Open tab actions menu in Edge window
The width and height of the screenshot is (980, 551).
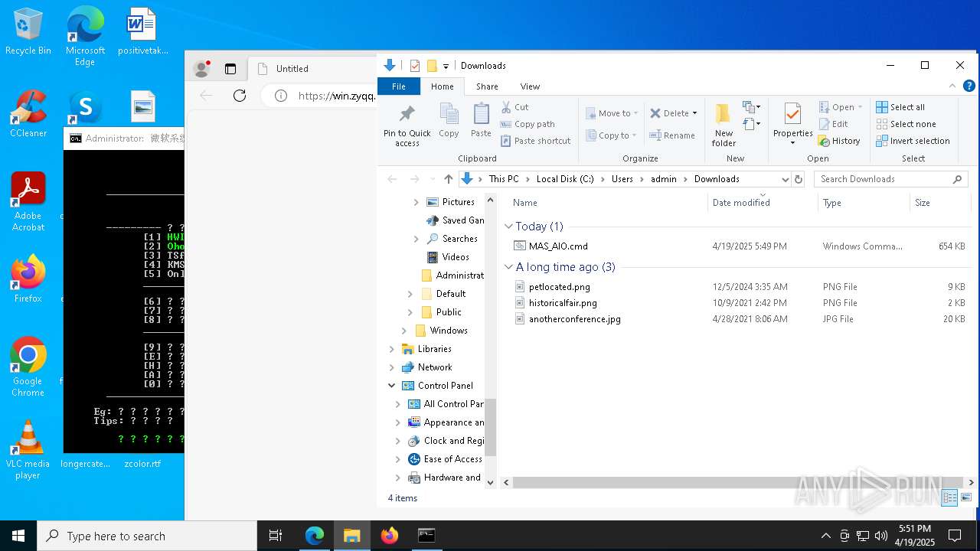point(230,69)
